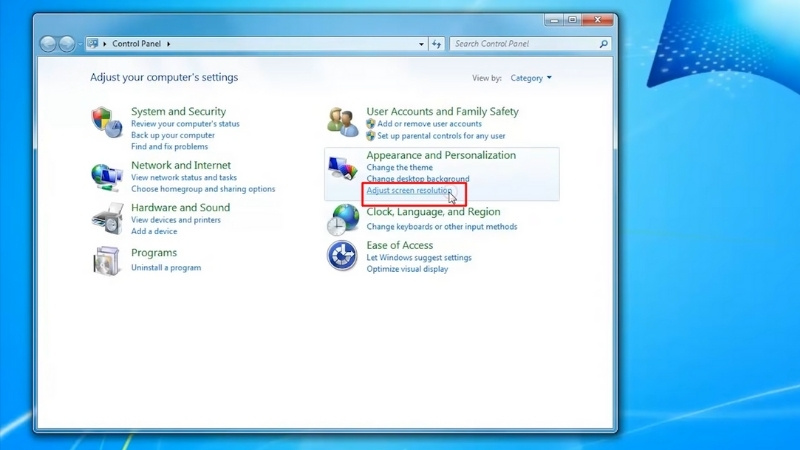Maximize the Control Panel window
Viewport: 800px width, 450px height.
coord(572,20)
